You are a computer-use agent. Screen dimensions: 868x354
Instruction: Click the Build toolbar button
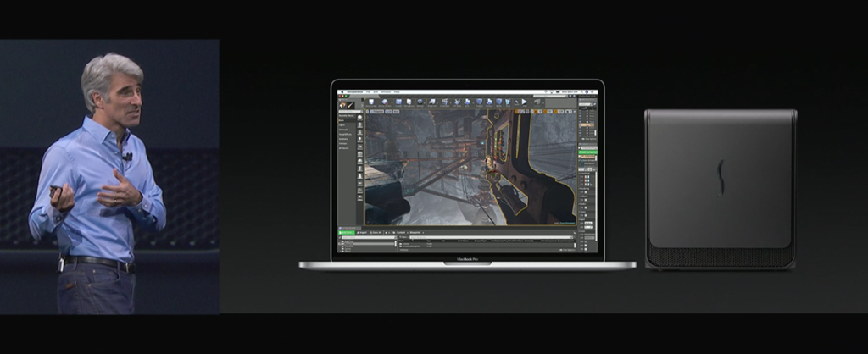click(x=468, y=102)
